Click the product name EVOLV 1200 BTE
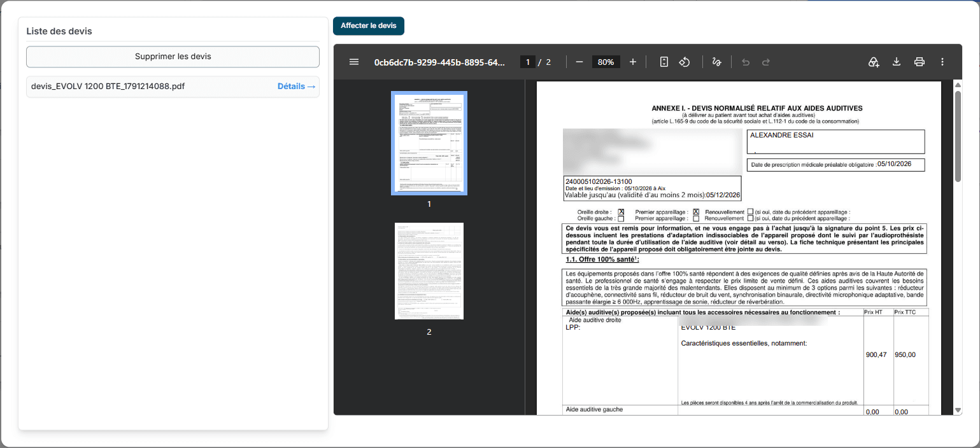 (708, 328)
